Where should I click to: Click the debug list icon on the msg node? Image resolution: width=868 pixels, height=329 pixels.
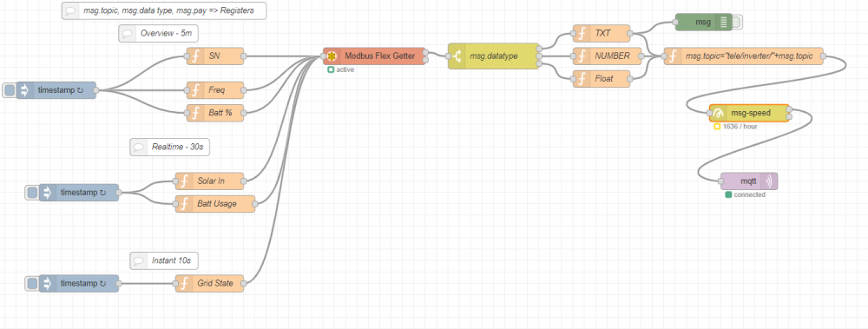[724, 23]
